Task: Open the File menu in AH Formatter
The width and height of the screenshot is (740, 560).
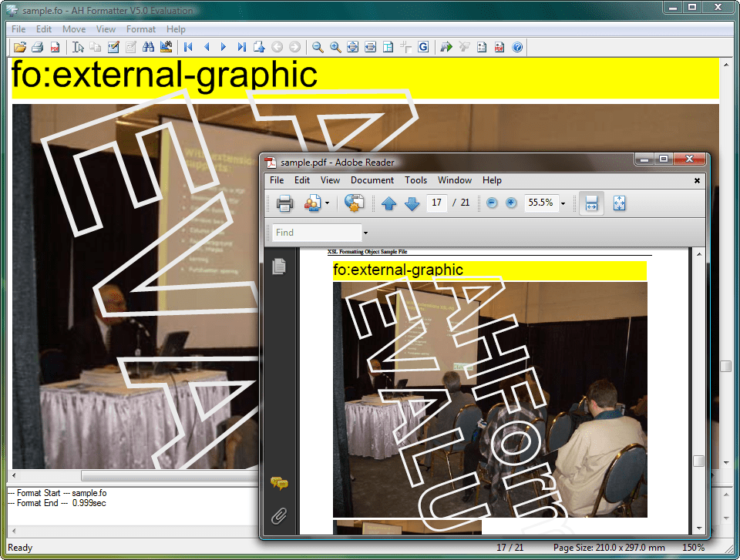Action: tap(18, 29)
